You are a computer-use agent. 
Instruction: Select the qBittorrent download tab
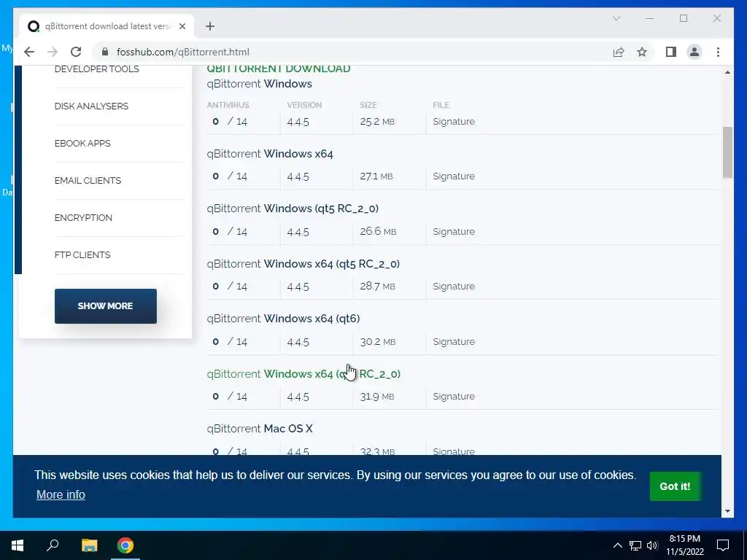point(107,26)
